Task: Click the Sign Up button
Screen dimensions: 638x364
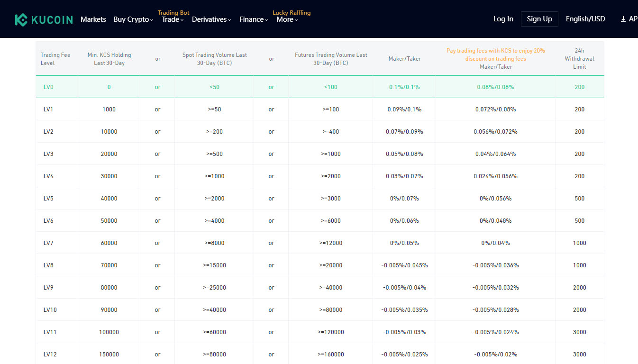Action: [539, 19]
